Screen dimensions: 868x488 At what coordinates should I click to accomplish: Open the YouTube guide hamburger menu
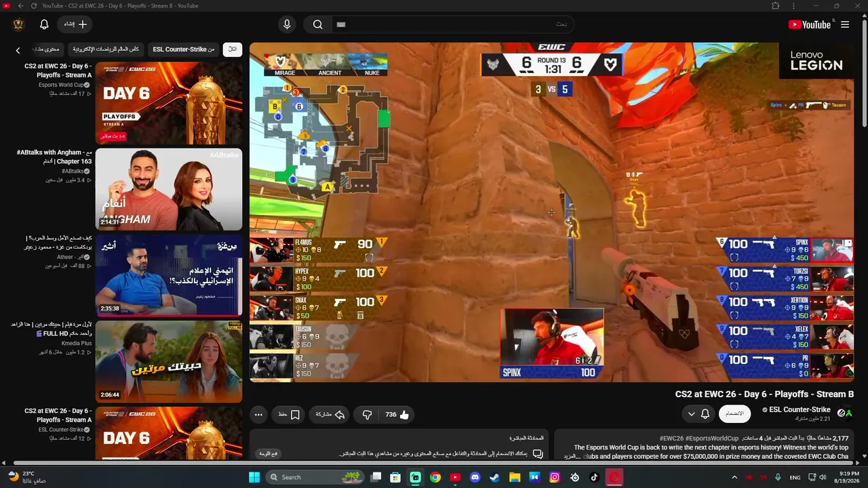point(845,24)
